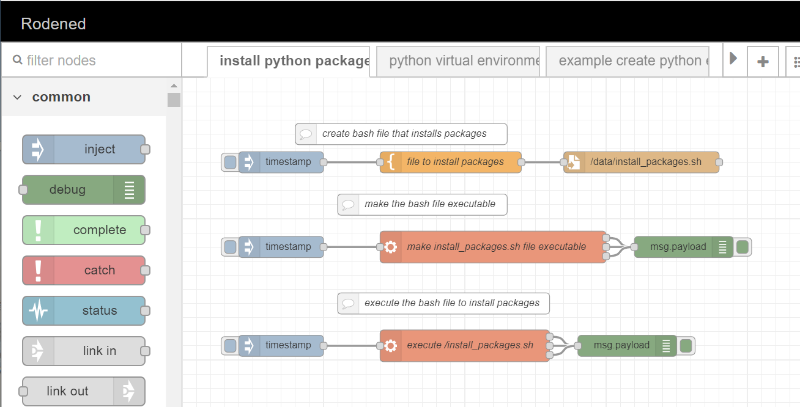Trigger the inject button of the timestamp node in the first flow
This screenshot has height=407, width=800.
pos(230,162)
